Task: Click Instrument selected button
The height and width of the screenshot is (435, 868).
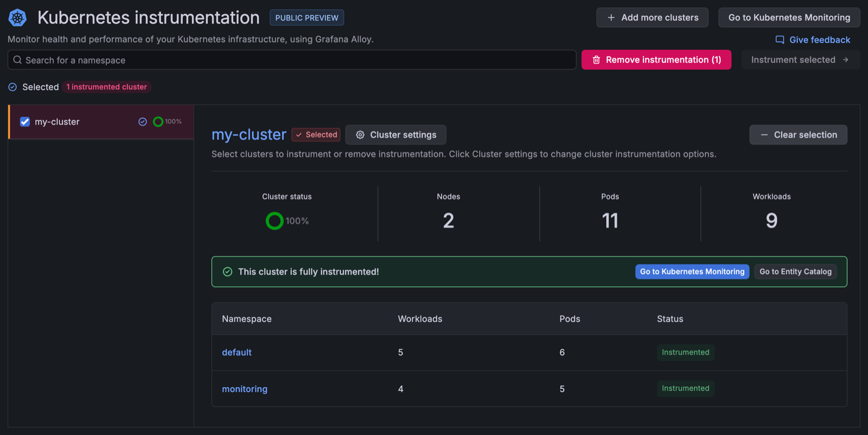Action: pyautogui.click(x=800, y=60)
